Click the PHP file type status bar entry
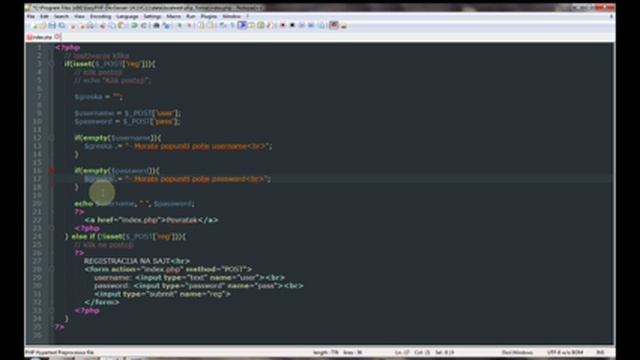The height and width of the screenshot is (360, 640). (x=60, y=352)
